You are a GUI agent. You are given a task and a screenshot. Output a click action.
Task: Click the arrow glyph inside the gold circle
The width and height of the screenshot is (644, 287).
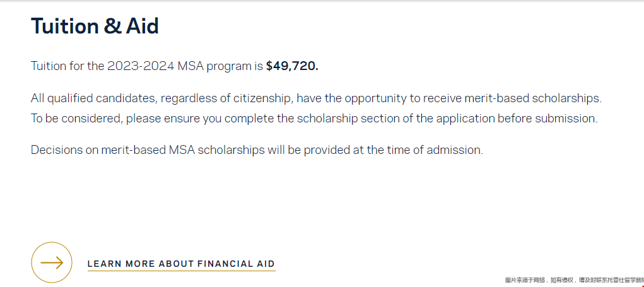(x=52, y=263)
